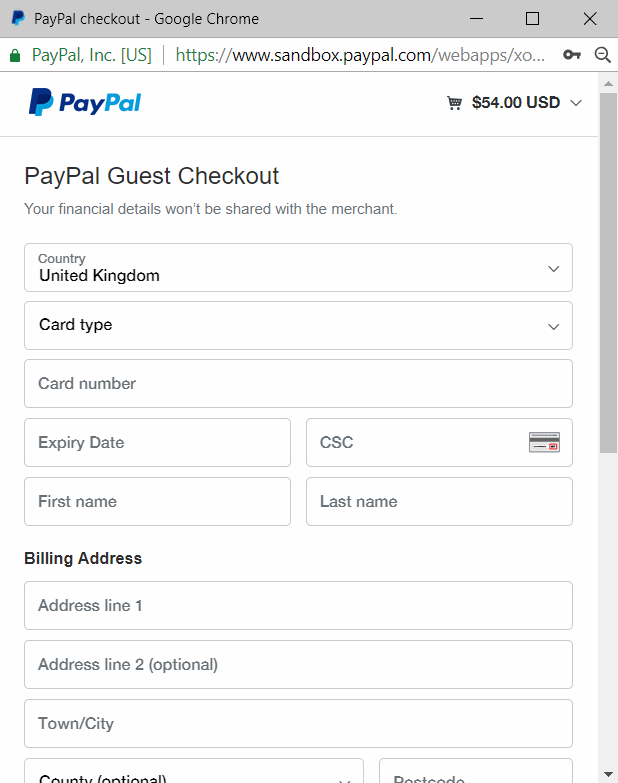Open the Country dropdown
618x783 pixels.
[298, 268]
